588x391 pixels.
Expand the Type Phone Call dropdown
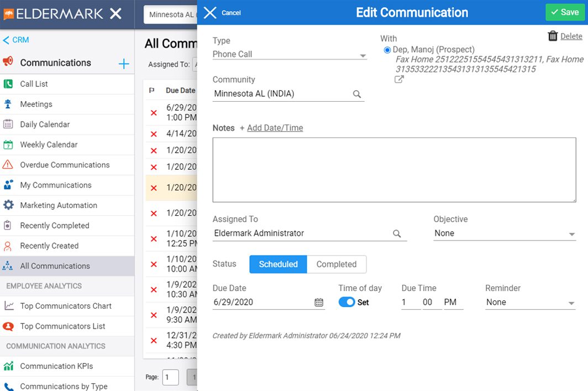coord(289,54)
